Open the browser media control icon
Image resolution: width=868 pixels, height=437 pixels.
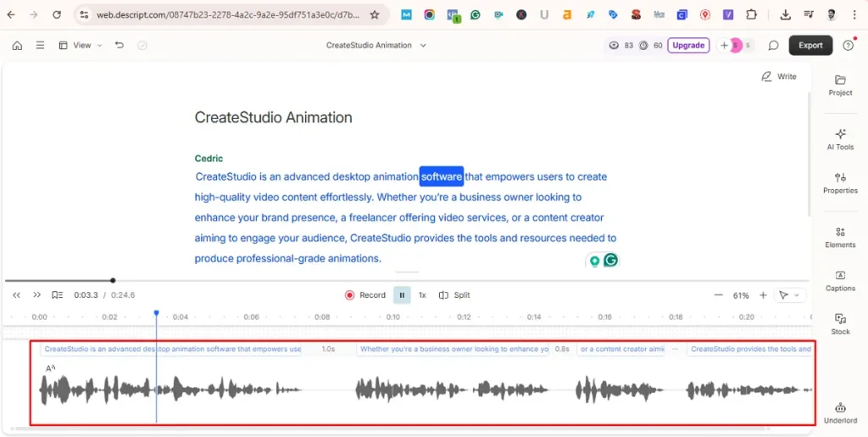point(808,15)
